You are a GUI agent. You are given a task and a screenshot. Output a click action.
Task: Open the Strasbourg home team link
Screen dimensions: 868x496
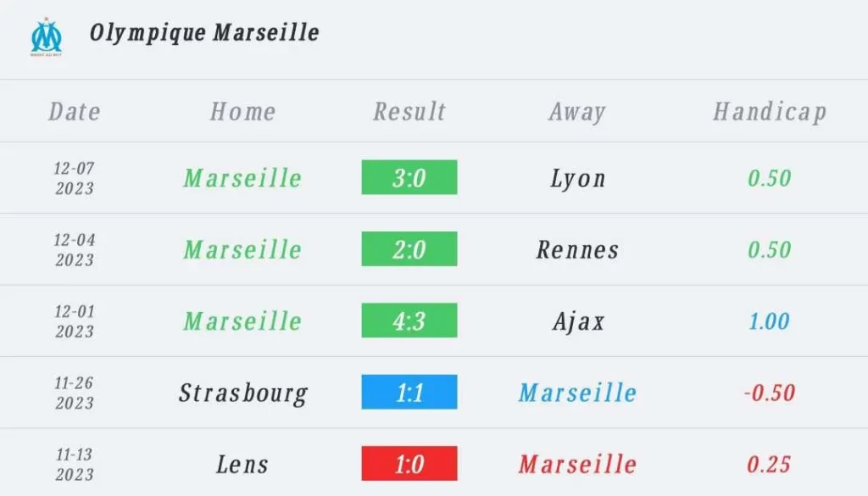coord(242,393)
